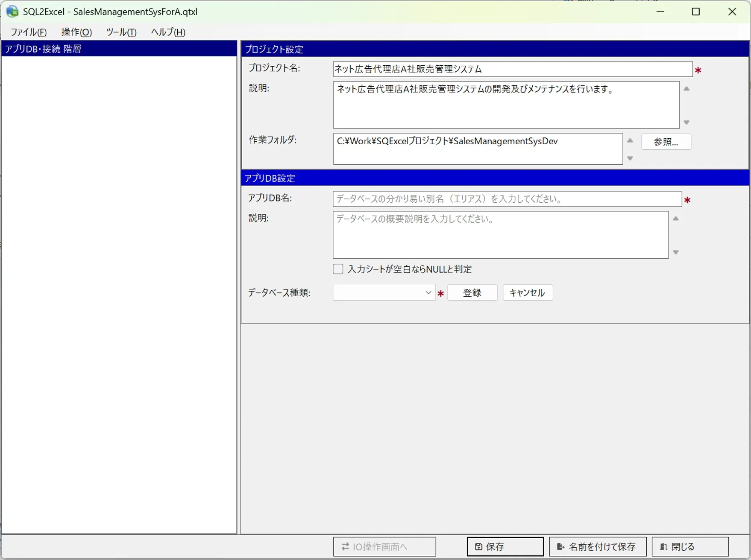
Task: Click 参照... to browse work folder
Action: [x=666, y=142]
